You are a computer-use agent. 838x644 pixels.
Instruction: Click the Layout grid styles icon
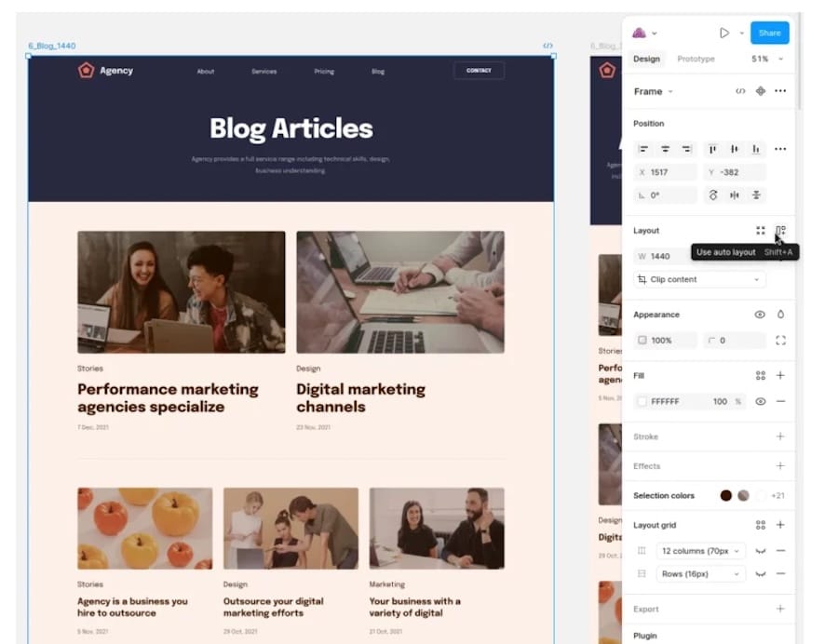pos(760,524)
